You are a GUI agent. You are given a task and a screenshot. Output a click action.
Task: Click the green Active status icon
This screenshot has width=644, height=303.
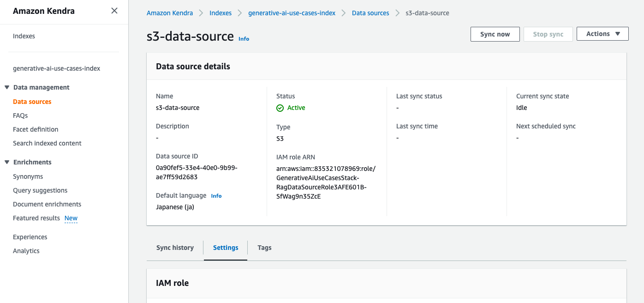coord(280,108)
